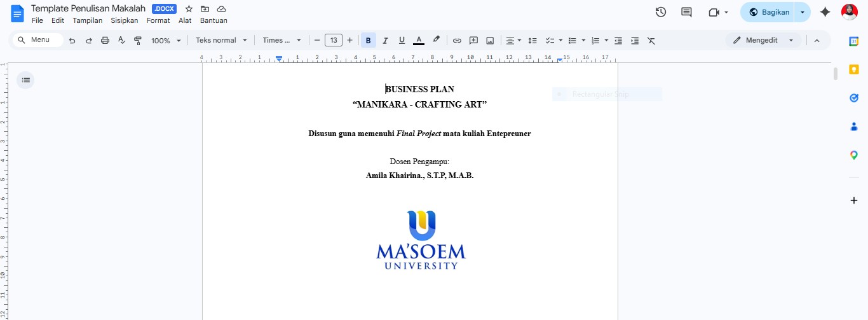The width and height of the screenshot is (868, 320).
Task: Open version history clock icon
Action: 661,12
